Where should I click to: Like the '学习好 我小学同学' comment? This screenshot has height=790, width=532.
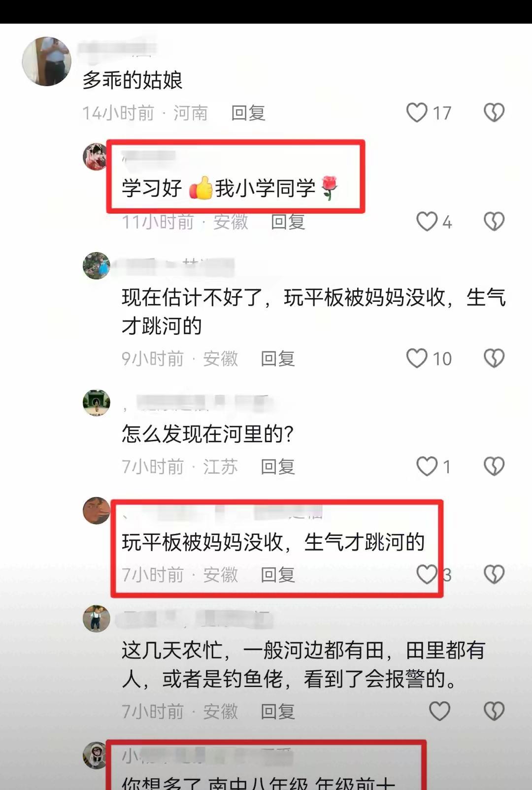click(427, 222)
